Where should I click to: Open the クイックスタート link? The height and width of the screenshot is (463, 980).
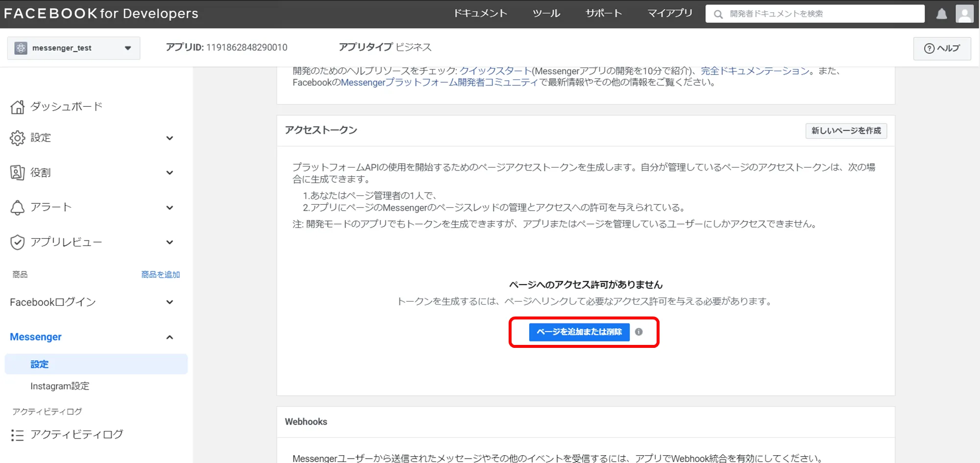pos(495,71)
